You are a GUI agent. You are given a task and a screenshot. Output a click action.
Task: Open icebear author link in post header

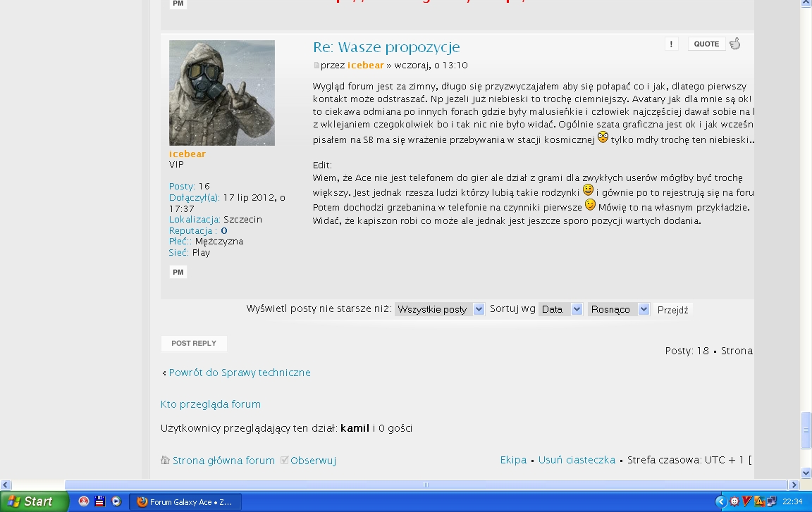coord(366,65)
